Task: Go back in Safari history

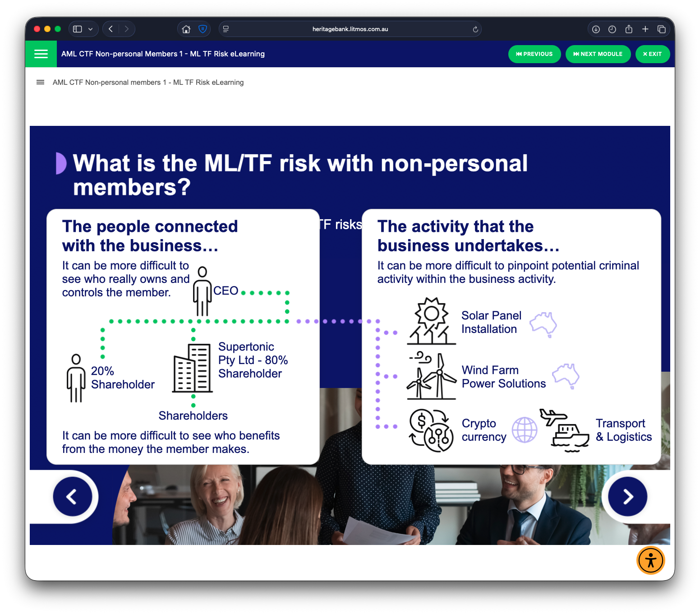Action: 111,29
